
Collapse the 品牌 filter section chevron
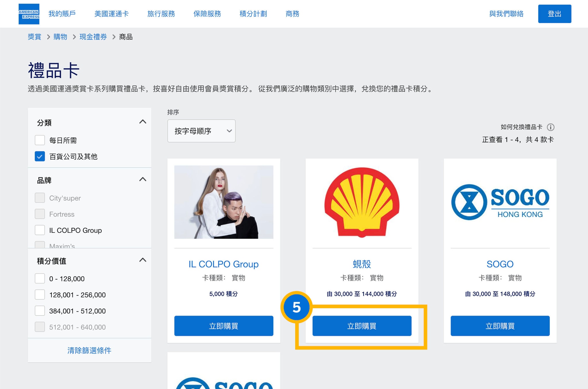click(x=143, y=180)
